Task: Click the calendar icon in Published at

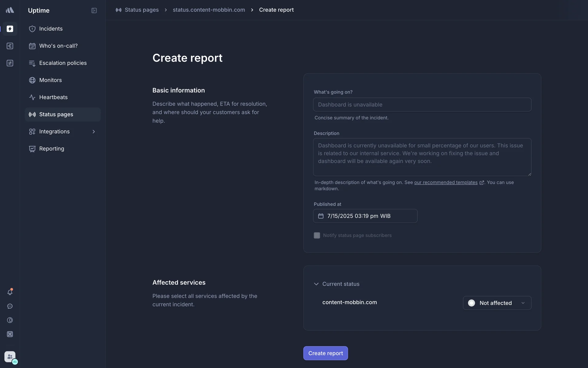Action: [x=321, y=216]
